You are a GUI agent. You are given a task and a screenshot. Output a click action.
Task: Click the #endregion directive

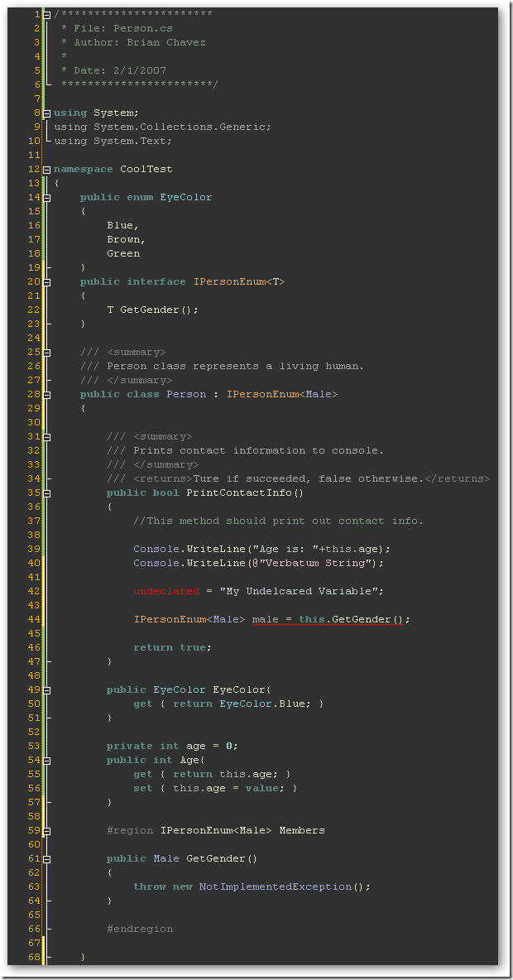pos(140,929)
